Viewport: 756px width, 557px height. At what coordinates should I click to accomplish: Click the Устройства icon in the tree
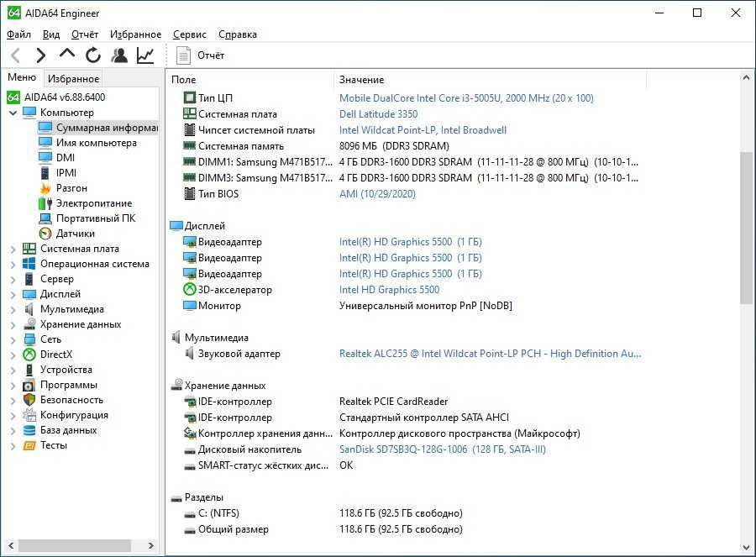[29, 370]
